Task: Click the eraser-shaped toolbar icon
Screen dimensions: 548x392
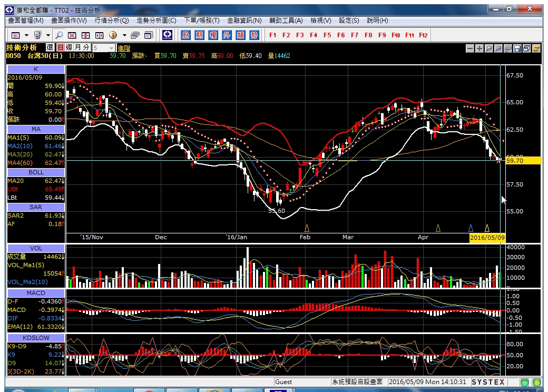Action: 135,35
